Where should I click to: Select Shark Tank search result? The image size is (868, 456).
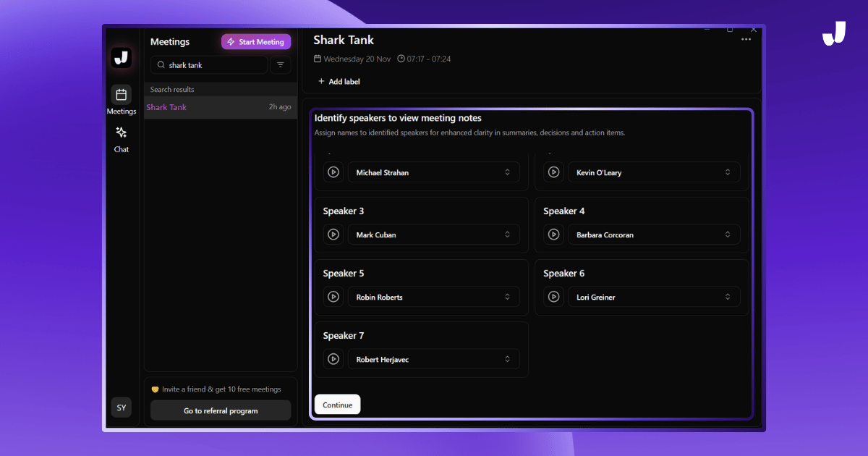(221, 107)
